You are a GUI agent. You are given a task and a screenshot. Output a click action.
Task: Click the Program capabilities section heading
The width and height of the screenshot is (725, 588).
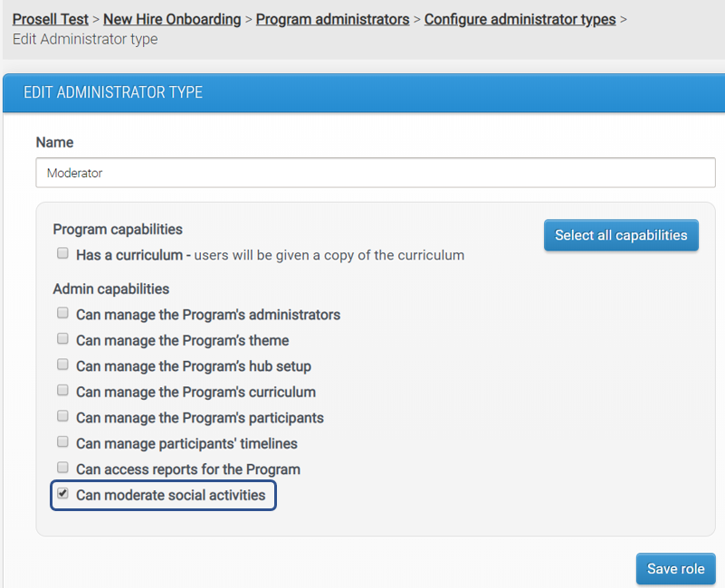(x=118, y=229)
